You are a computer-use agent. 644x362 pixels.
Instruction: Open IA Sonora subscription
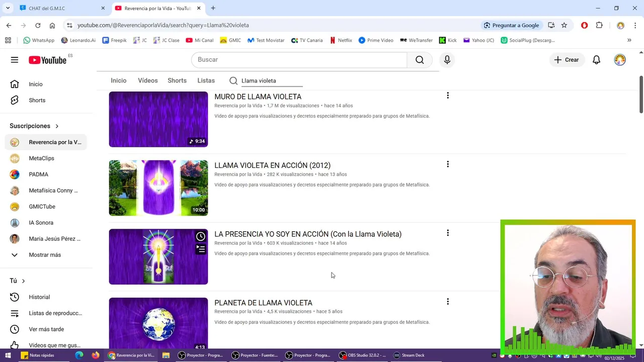46,223
